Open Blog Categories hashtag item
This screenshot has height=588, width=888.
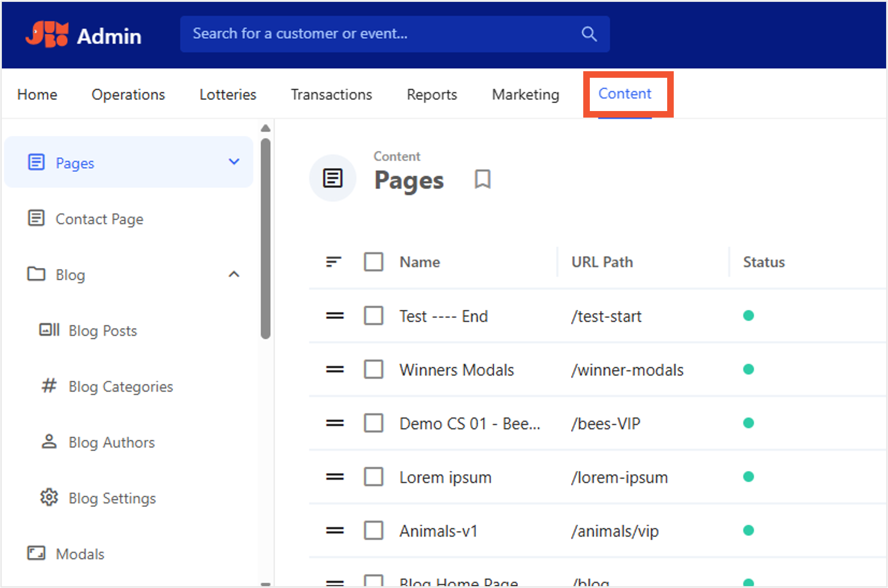pyautogui.click(x=107, y=387)
